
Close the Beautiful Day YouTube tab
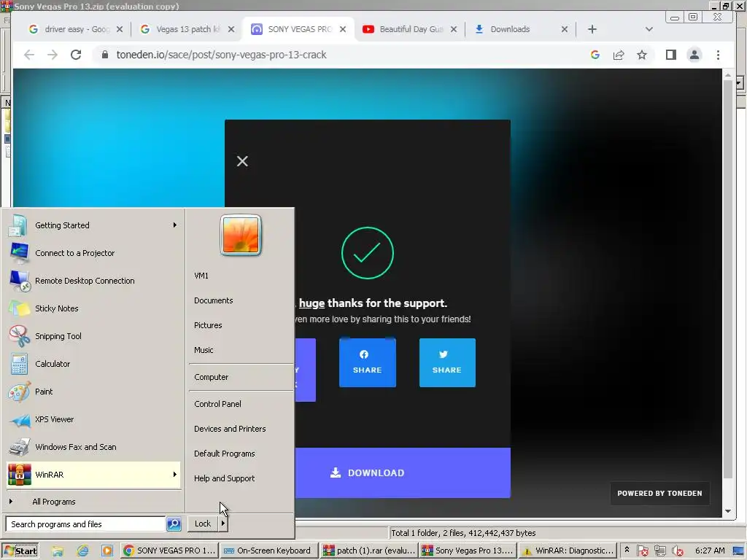point(454,29)
